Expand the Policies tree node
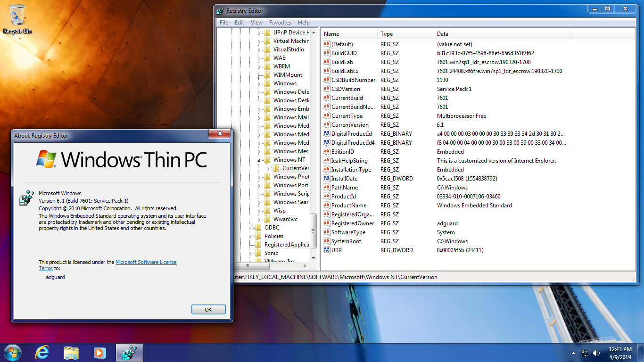 [x=251, y=236]
